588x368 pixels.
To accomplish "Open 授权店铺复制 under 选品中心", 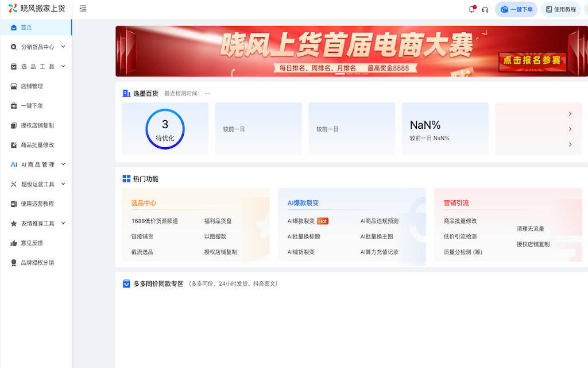I will click(220, 252).
